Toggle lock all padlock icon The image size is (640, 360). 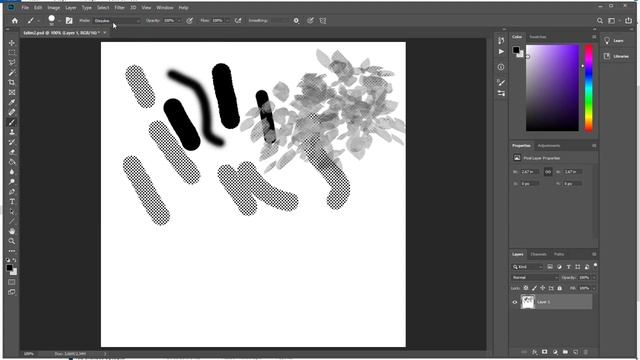560,288
